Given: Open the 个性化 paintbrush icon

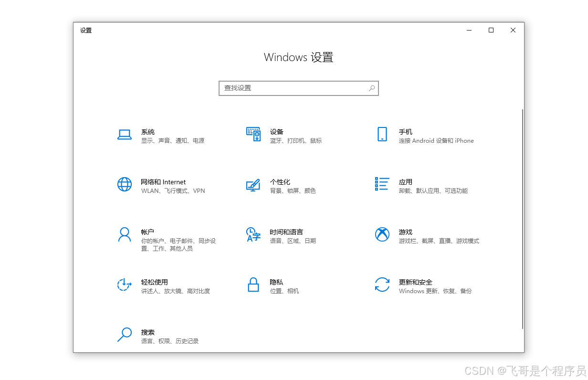Looking at the screenshot, I should pos(253,185).
